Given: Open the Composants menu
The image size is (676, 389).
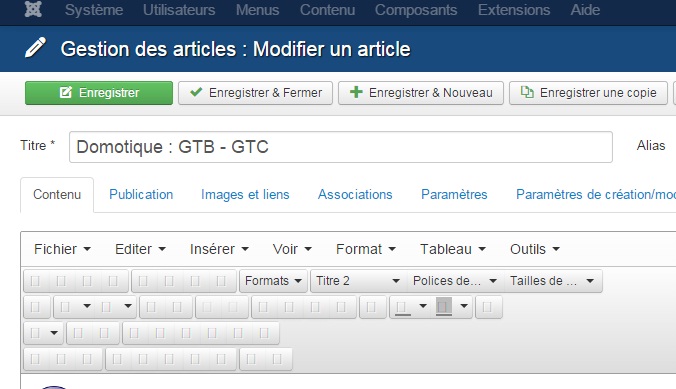Looking at the screenshot, I should (x=416, y=10).
